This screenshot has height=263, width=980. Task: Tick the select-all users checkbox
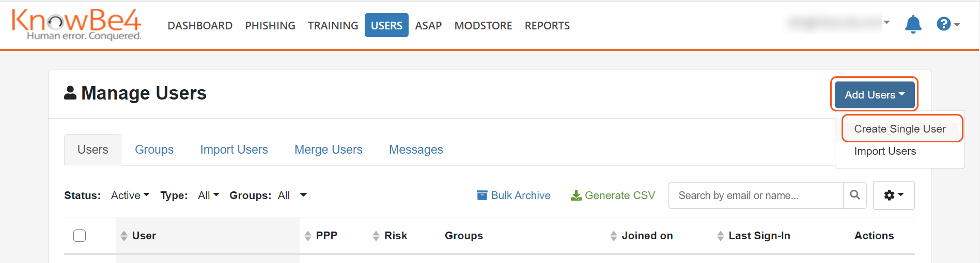click(x=80, y=236)
